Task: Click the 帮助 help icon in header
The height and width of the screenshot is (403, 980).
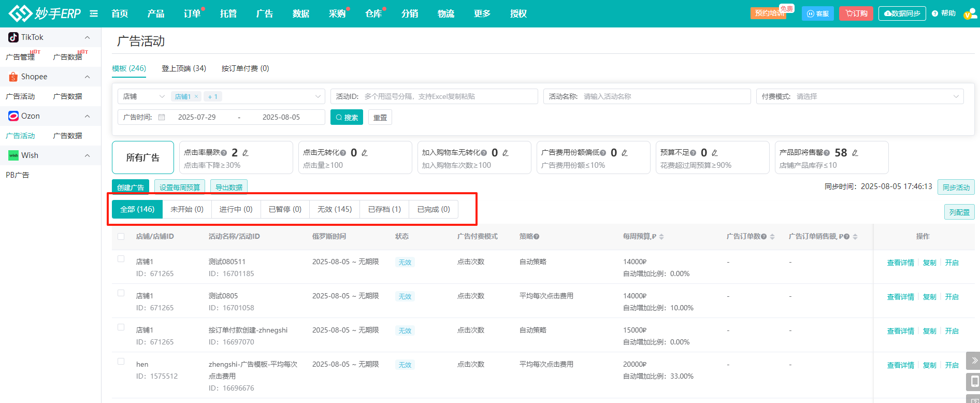Action: [935, 13]
